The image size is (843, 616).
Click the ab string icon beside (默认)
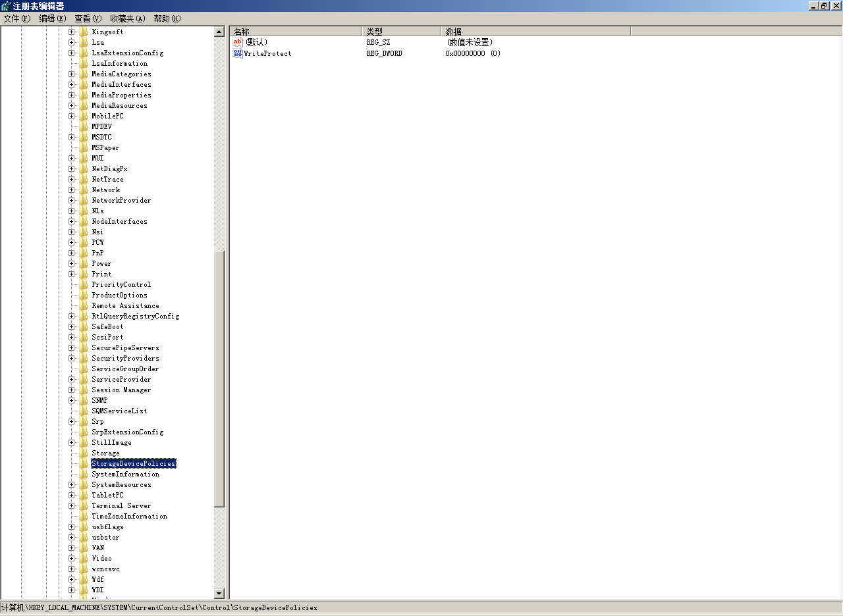237,42
